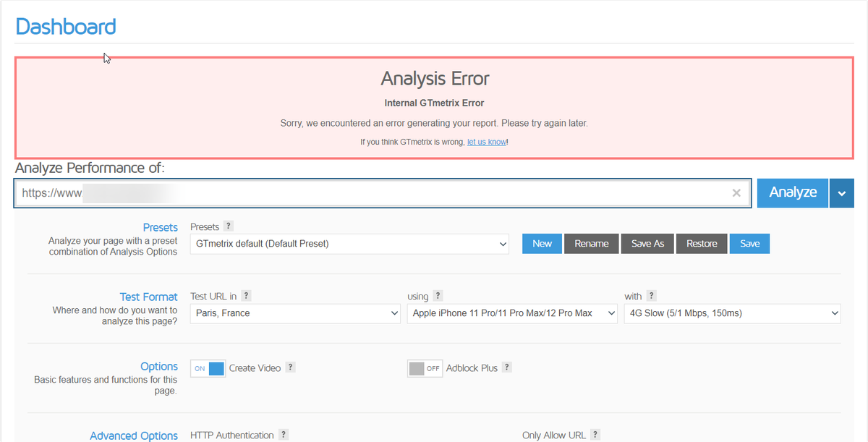
Task: Open help icon next to Only Allow URL
Action: tap(595, 435)
